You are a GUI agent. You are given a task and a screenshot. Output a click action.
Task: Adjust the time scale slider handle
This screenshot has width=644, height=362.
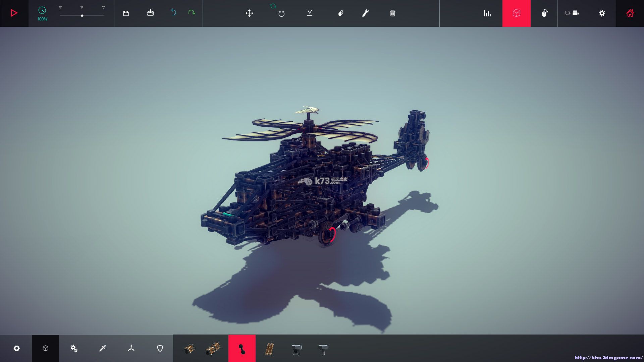point(82,16)
